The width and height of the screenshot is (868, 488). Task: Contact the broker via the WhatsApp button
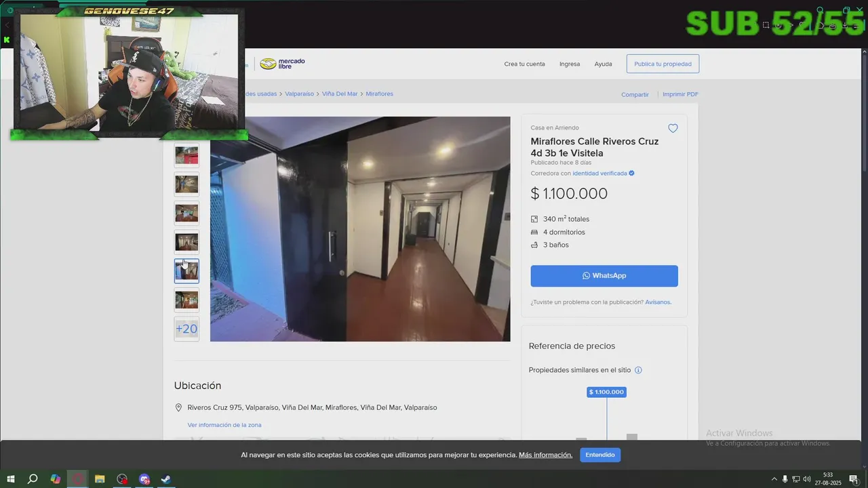pyautogui.click(x=604, y=276)
